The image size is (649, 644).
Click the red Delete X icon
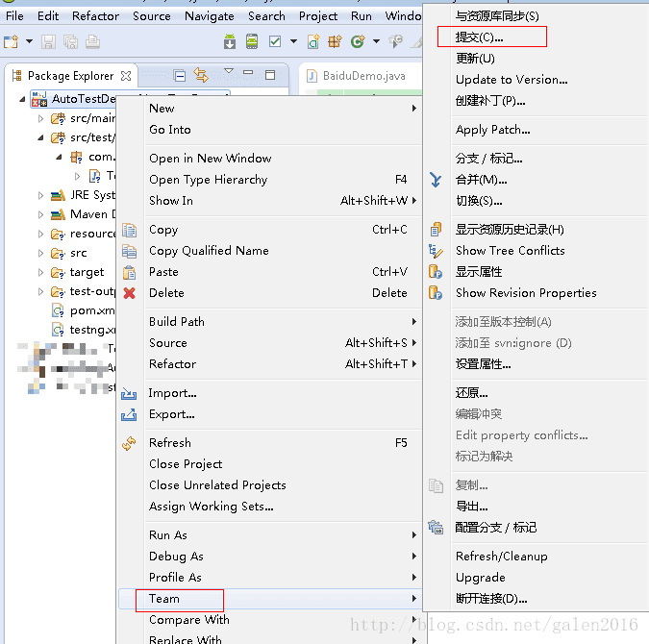click(x=129, y=293)
